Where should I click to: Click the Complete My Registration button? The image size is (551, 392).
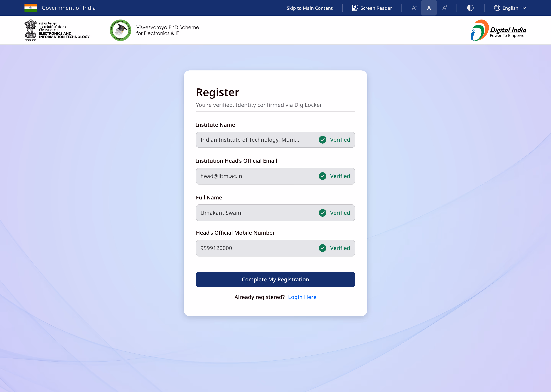(275, 279)
